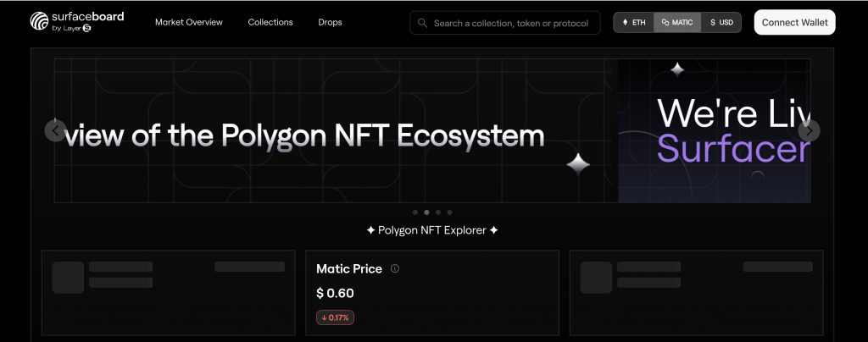Click the Matic Price info icon
The height and width of the screenshot is (342, 868).
pos(395,268)
